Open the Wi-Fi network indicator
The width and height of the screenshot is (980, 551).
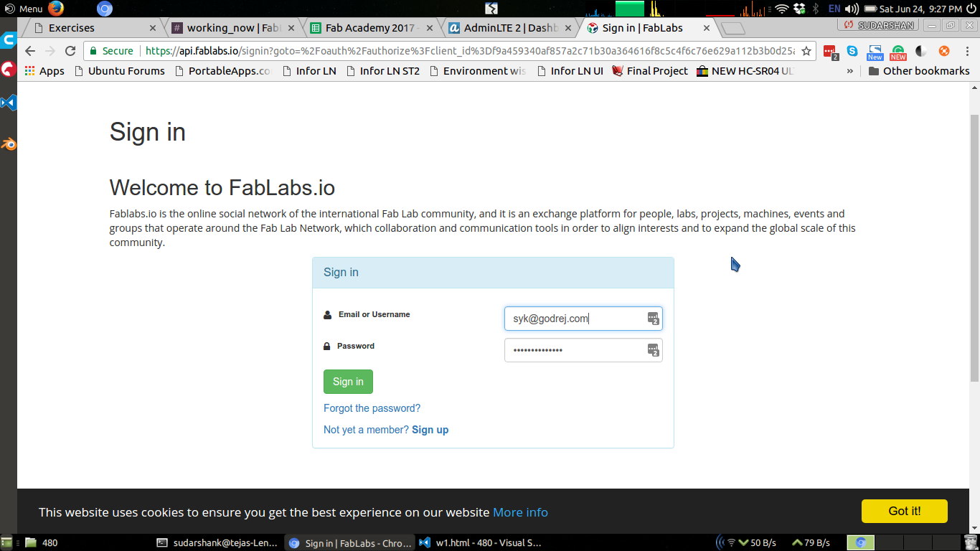781,9
